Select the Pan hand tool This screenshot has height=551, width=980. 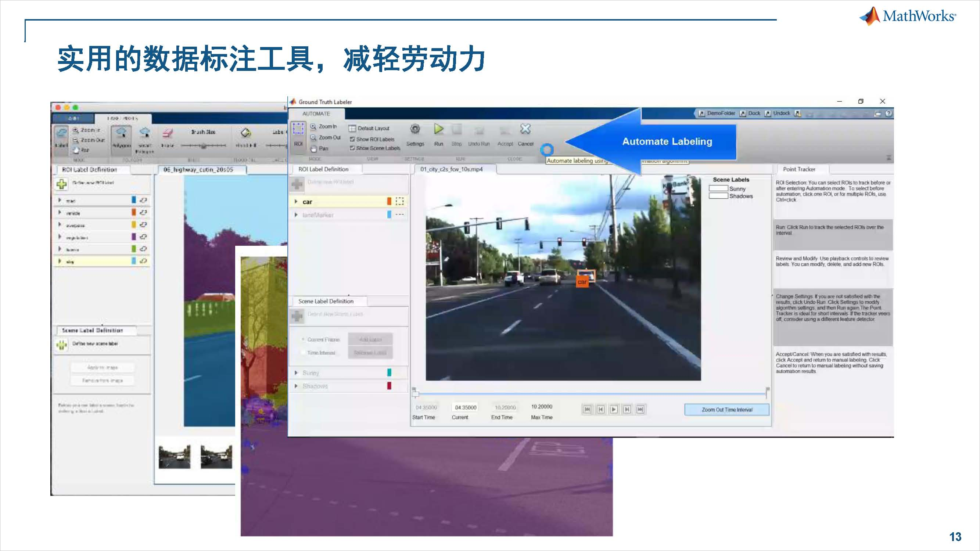coord(319,149)
